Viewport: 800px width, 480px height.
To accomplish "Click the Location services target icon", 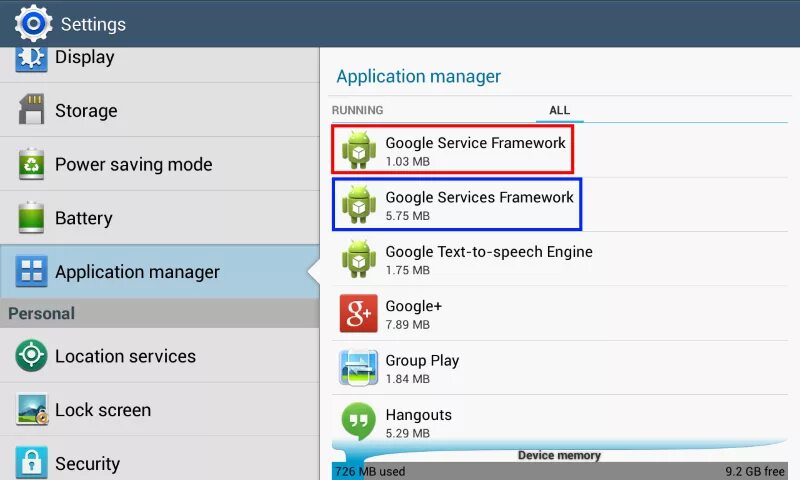I will coord(31,356).
